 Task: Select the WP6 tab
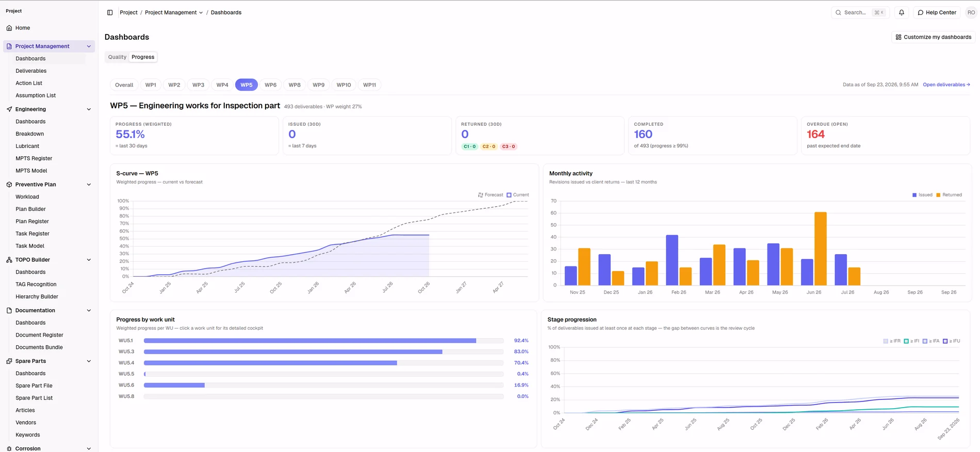[x=270, y=85]
